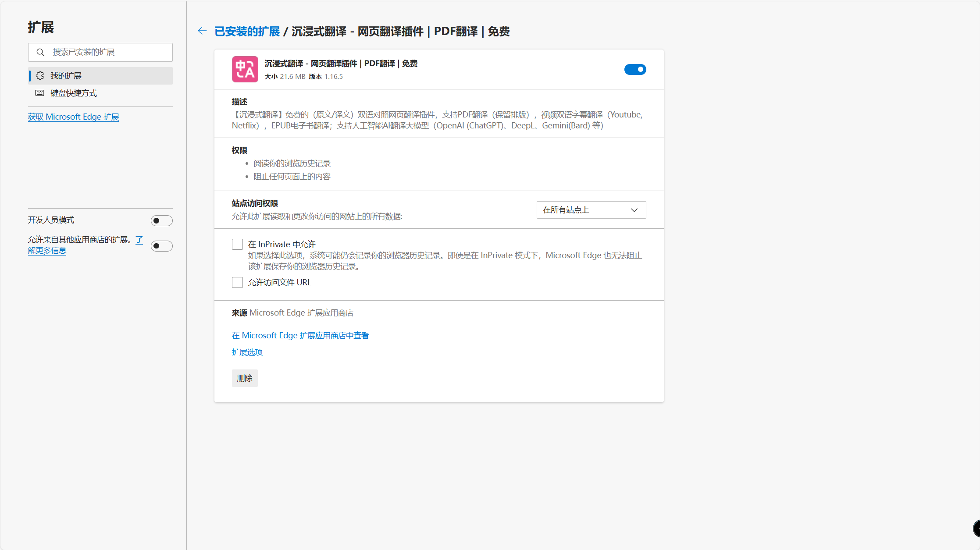This screenshot has width=980, height=550.
Task: Click the back arrow icon
Action: pos(202,31)
